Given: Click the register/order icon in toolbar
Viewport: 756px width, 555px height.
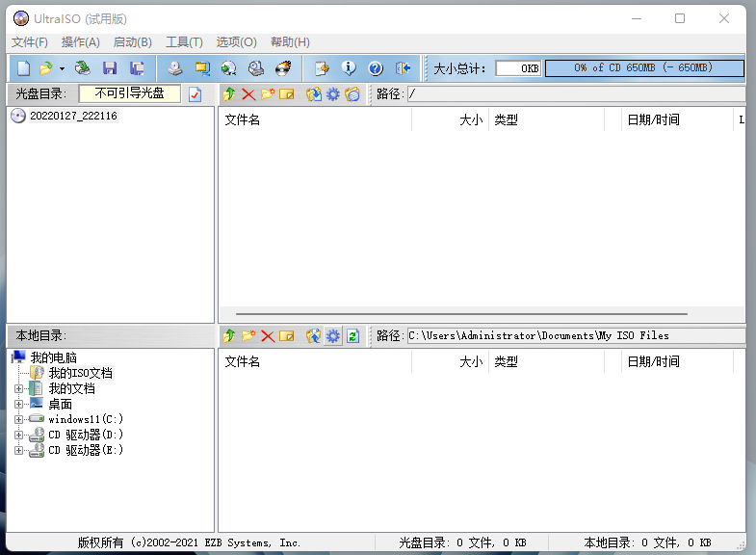Looking at the screenshot, I should 322,68.
